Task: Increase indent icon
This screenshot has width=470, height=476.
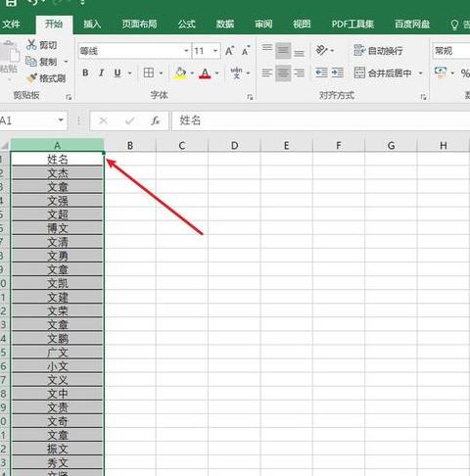Action: [x=338, y=72]
